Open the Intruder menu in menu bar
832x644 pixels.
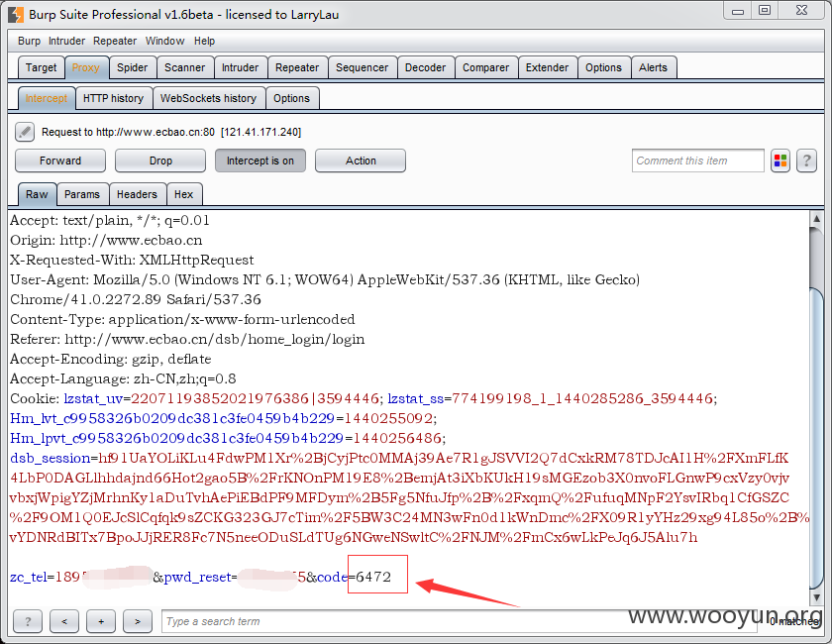[x=66, y=41]
